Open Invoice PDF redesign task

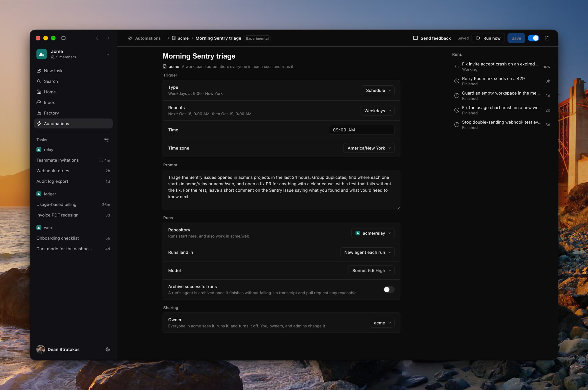pyautogui.click(x=73, y=215)
